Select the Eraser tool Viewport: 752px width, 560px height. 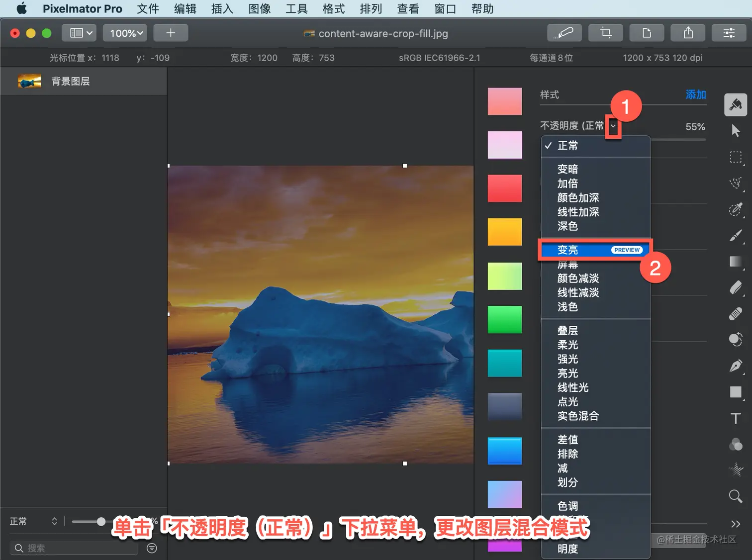tap(736, 287)
